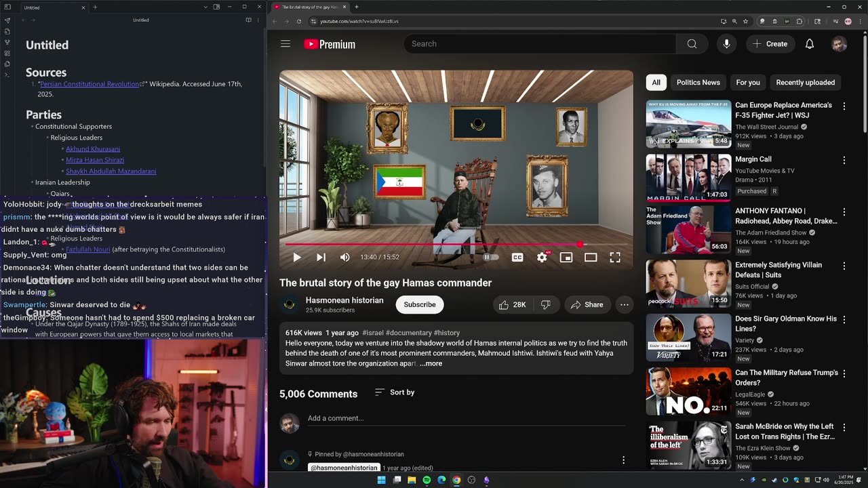Play the YouTube video

(297, 258)
